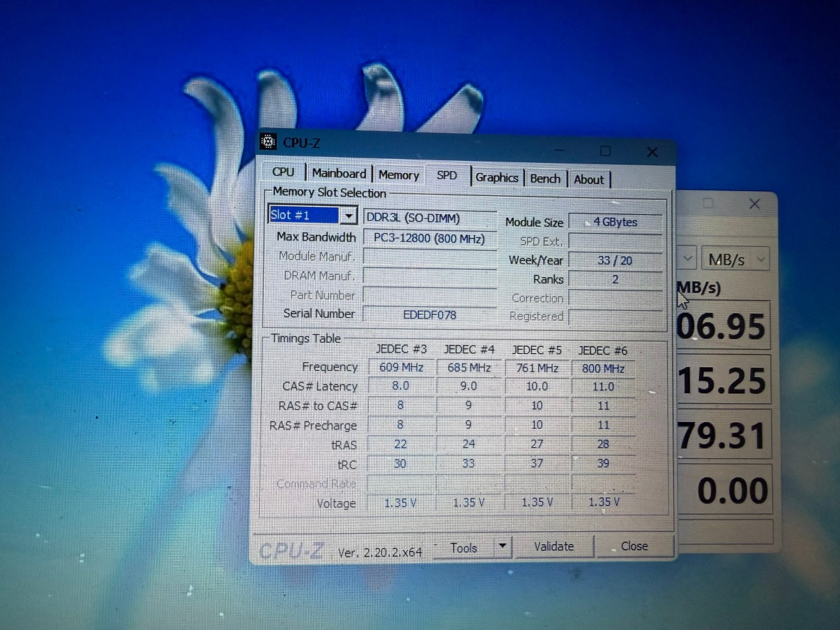The image size is (840, 630).
Task: Close the CPU-Z window with X
Action: [x=652, y=152]
